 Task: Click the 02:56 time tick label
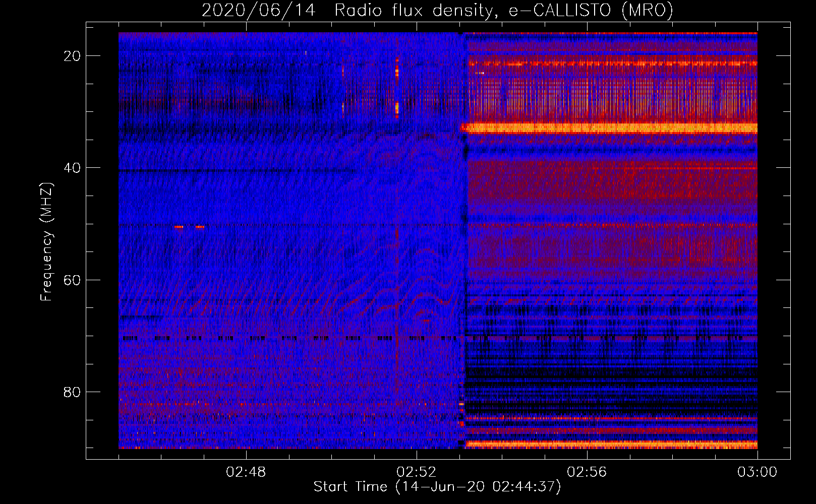point(587,472)
